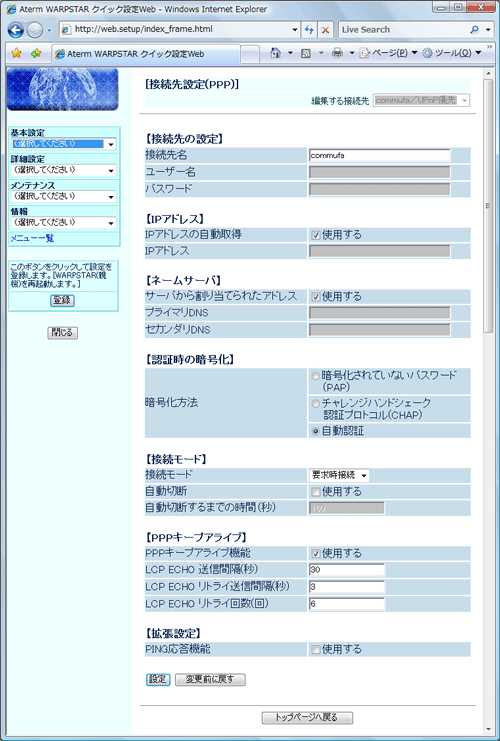Click the LCP ECHO 送信間隔 field
Viewport: 500px width, 741px height.
pos(347,570)
